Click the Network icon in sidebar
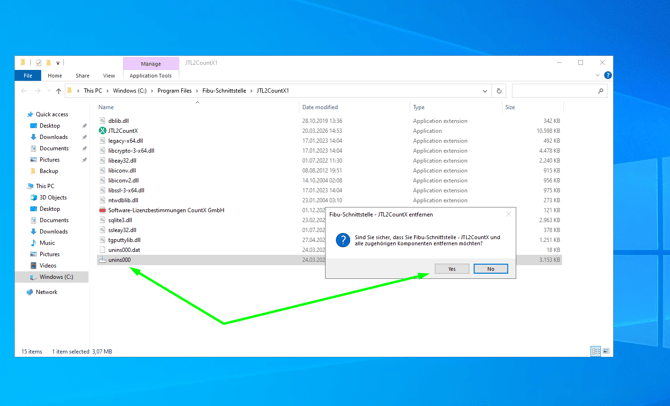This screenshot has height=406, width=670. [x=30, y=292]
